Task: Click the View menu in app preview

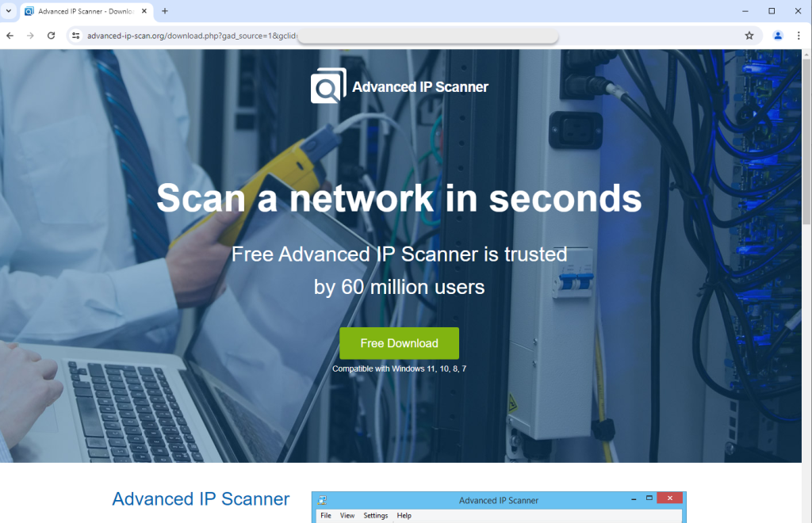Action: point(347,515)
